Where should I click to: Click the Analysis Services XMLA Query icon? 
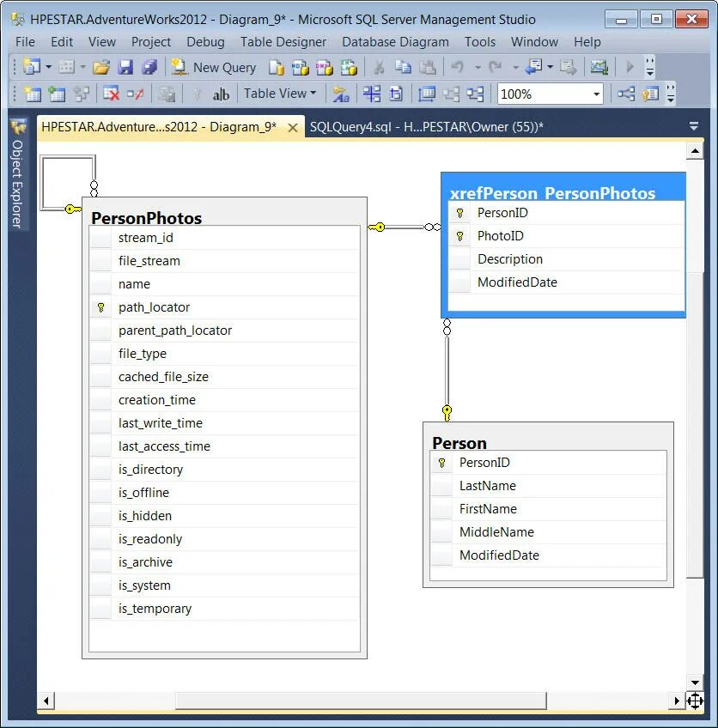[x=349, y=68]
